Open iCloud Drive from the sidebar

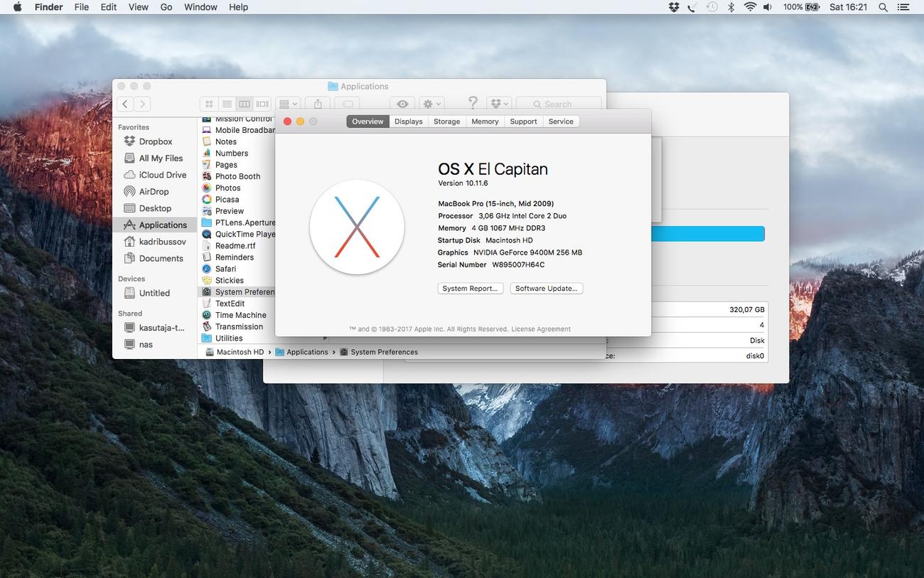(x=155, y=175)
